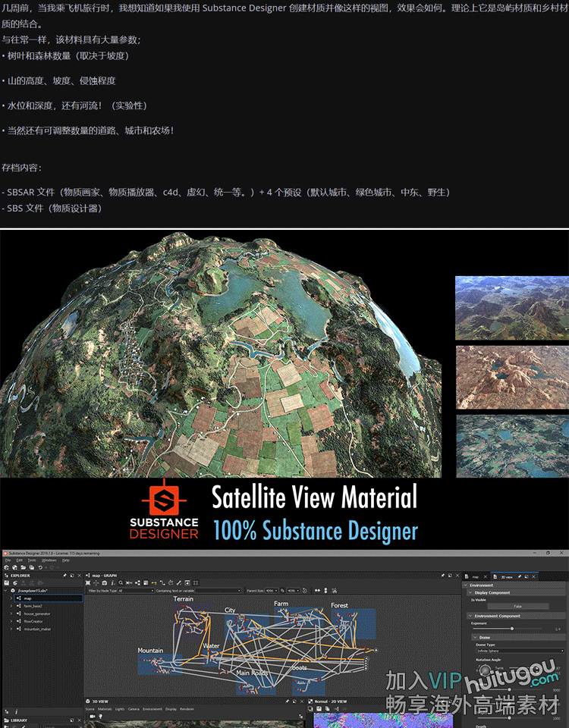Click the refresh icon in Explorer toolbar
569x728 pixels.
pyautogui.click(x=15, y=582)
